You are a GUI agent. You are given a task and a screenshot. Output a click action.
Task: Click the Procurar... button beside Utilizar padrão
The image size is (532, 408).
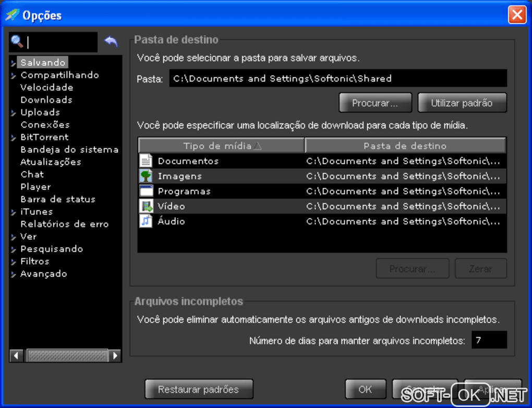tap(375, 103)
